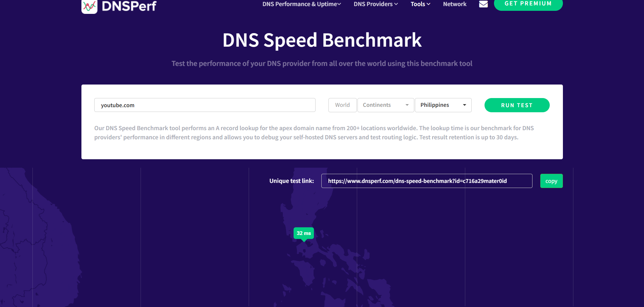Expand the DNS Providers menu

[x=376, y=4]
